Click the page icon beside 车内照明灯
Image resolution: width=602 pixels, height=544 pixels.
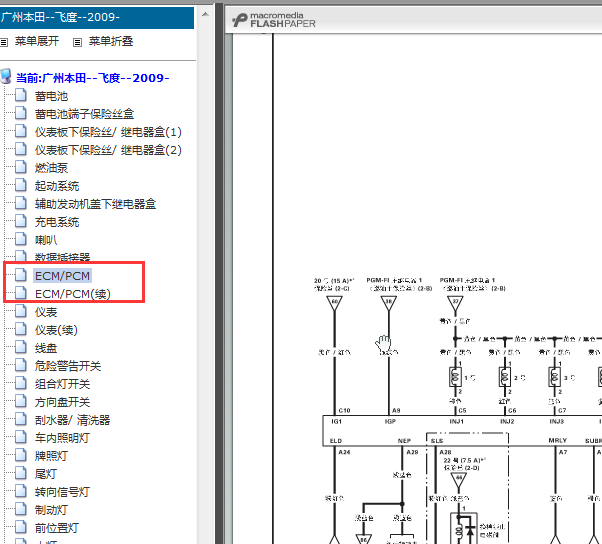tap(21, 437)
